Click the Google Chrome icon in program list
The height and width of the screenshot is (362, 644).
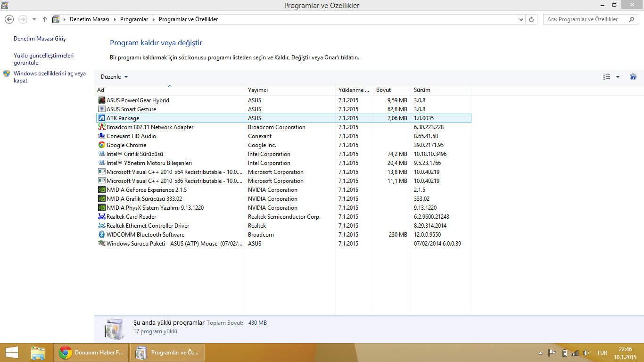101,145
